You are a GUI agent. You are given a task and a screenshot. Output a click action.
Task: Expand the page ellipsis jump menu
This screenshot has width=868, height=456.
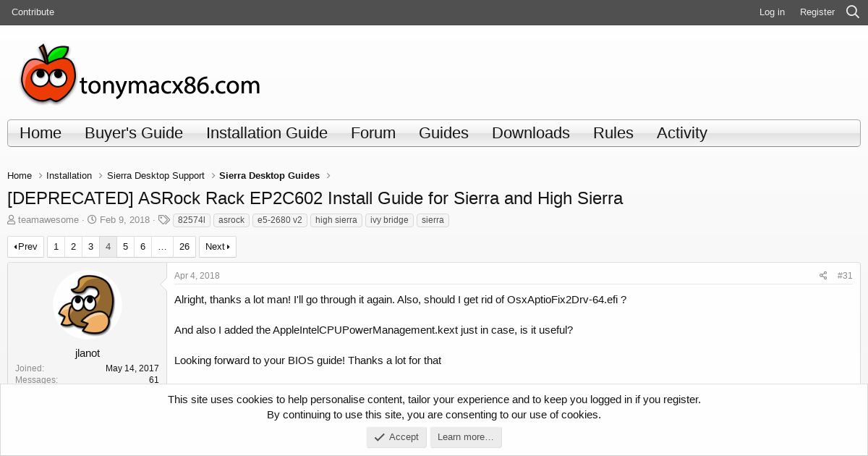point(162,247)
